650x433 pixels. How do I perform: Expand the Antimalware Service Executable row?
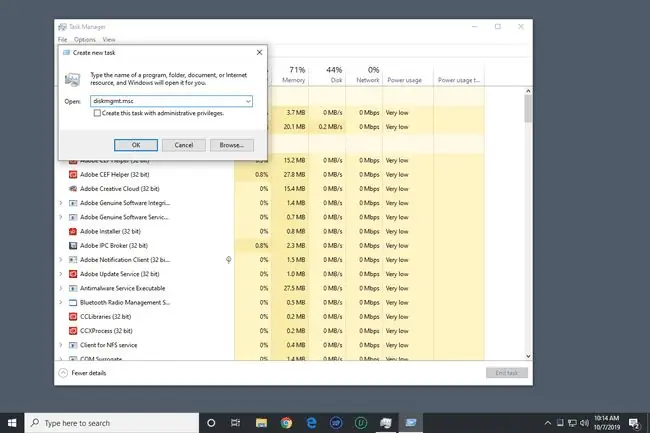click(x=61, y=288)
